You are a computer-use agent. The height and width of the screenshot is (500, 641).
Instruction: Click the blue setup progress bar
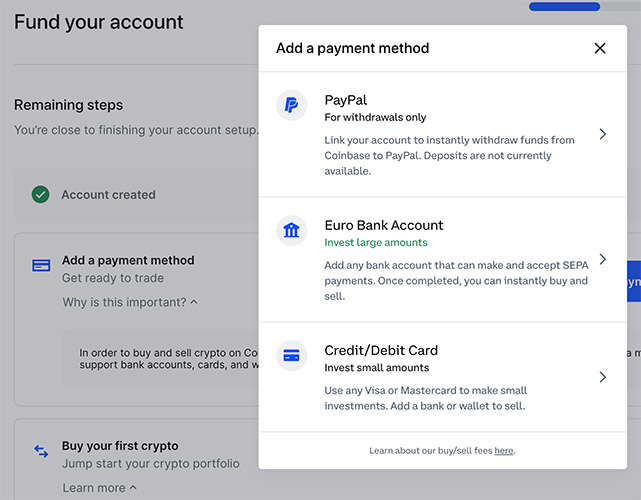coord(564,6)
